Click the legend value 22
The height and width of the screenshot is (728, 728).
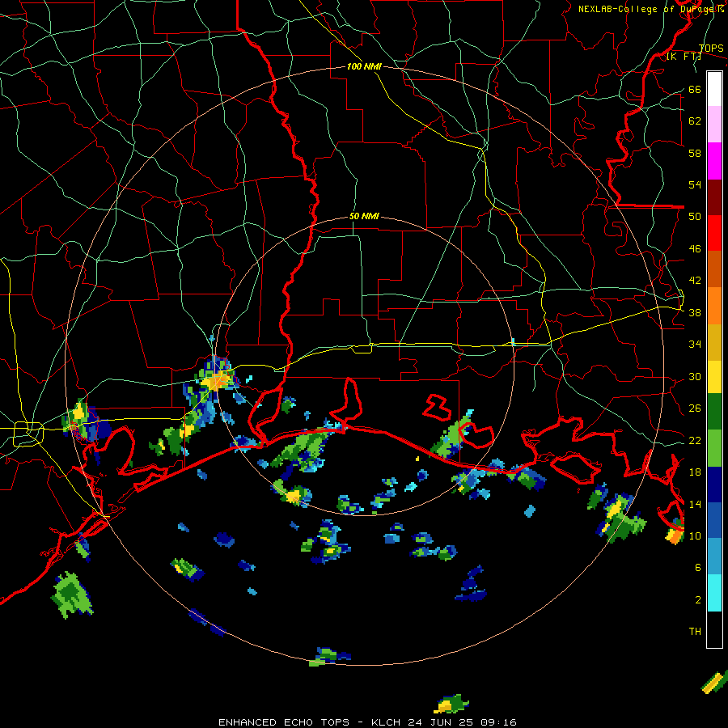point(695,441)
